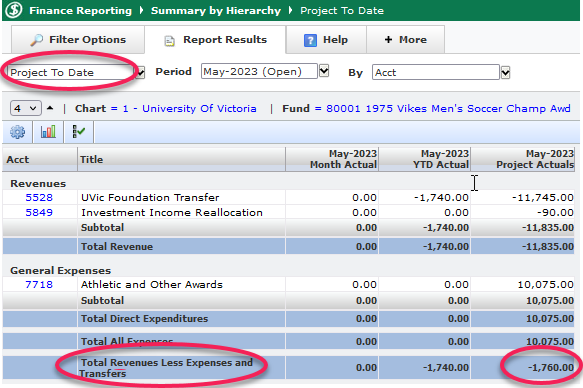This screenshot has width=583, height=388.
Task: Open the Period May-2023 dropdown arrow
Action: pyautogui.click(x=324, y=71)
